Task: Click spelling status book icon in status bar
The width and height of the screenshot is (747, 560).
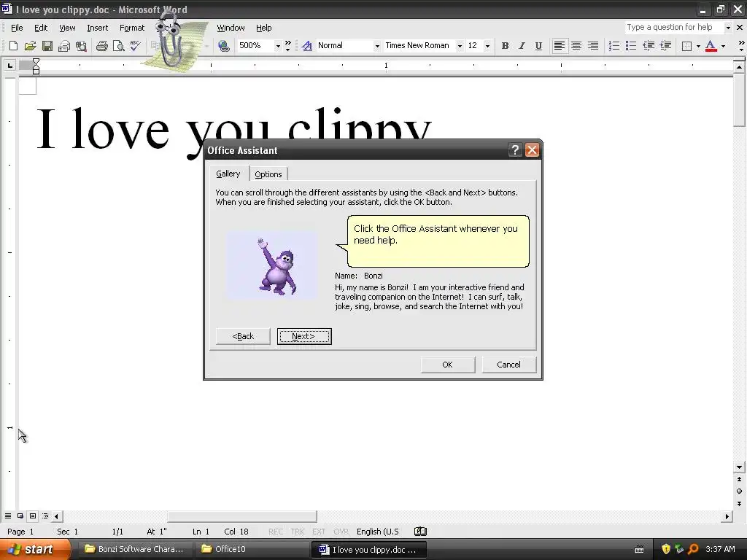Action: (x=420, y=532)
